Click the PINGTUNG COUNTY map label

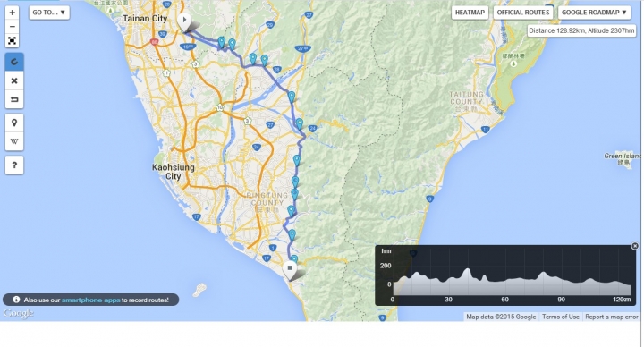click(267, 201)
